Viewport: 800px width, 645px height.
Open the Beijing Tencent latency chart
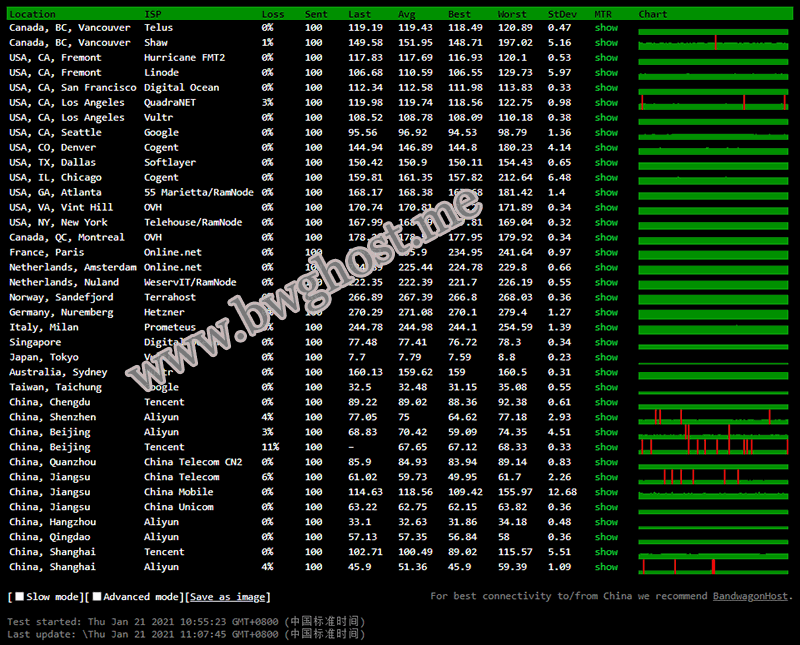[713, 446]
